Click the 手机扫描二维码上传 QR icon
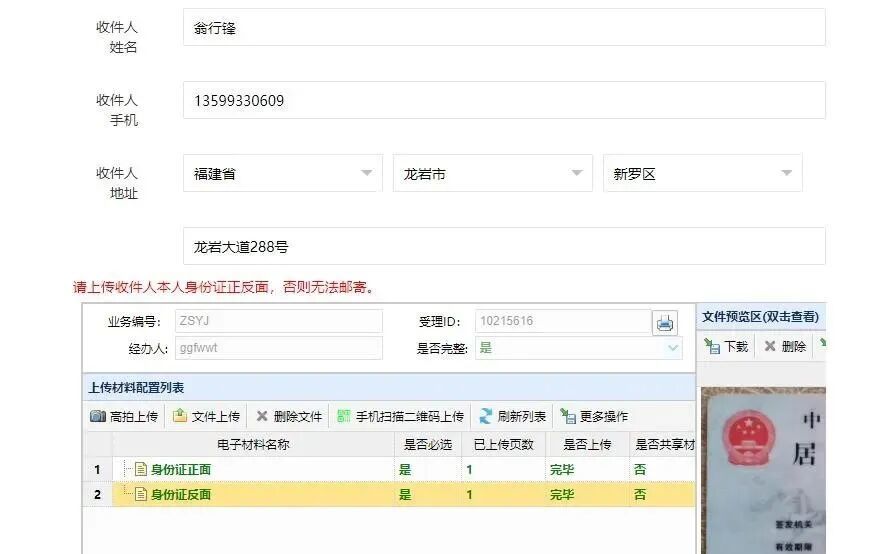The width and height of the screenshot is (885, 554). tap(343, 416)
